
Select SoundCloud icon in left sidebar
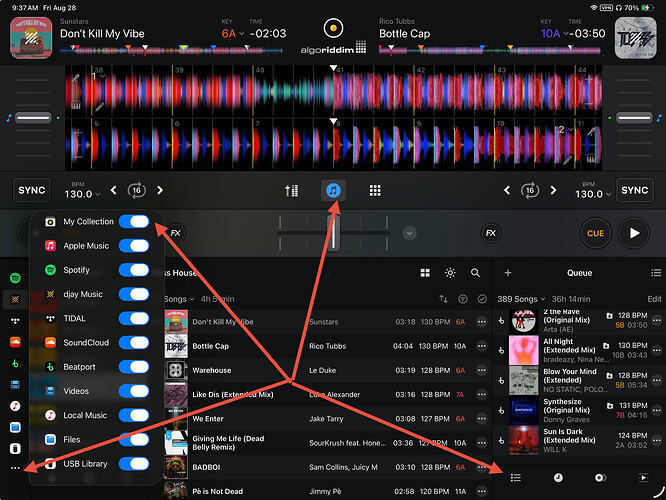tap(15, 342)
